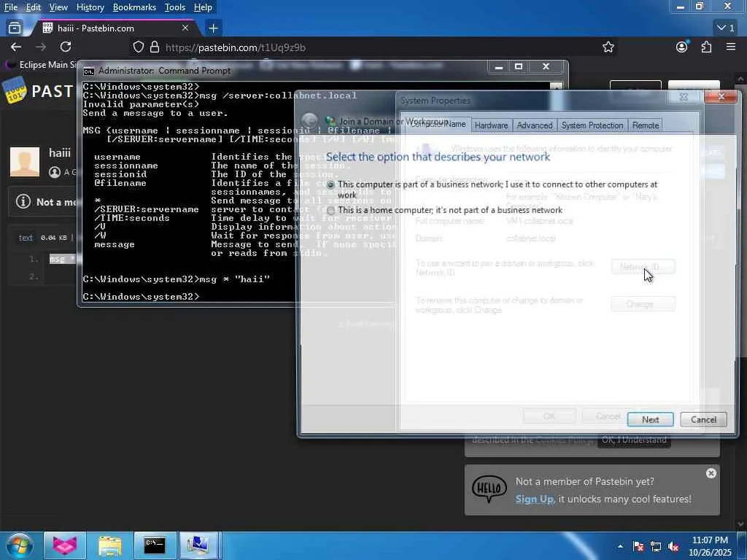
Task: Open the Firefox History menu
Action: (90, 7)
